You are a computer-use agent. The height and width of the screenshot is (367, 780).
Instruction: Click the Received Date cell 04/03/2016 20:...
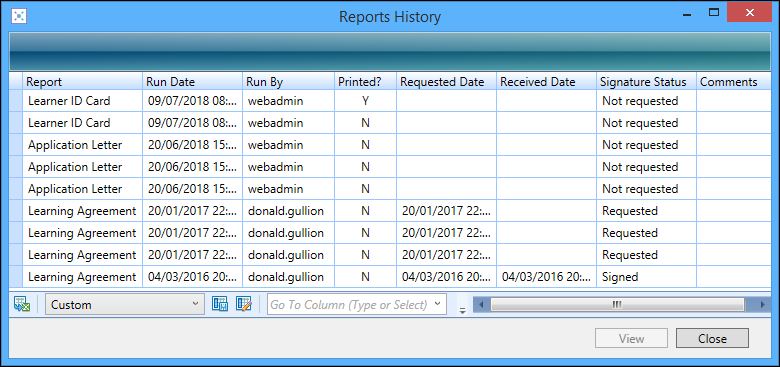click(x=546, y=277)
